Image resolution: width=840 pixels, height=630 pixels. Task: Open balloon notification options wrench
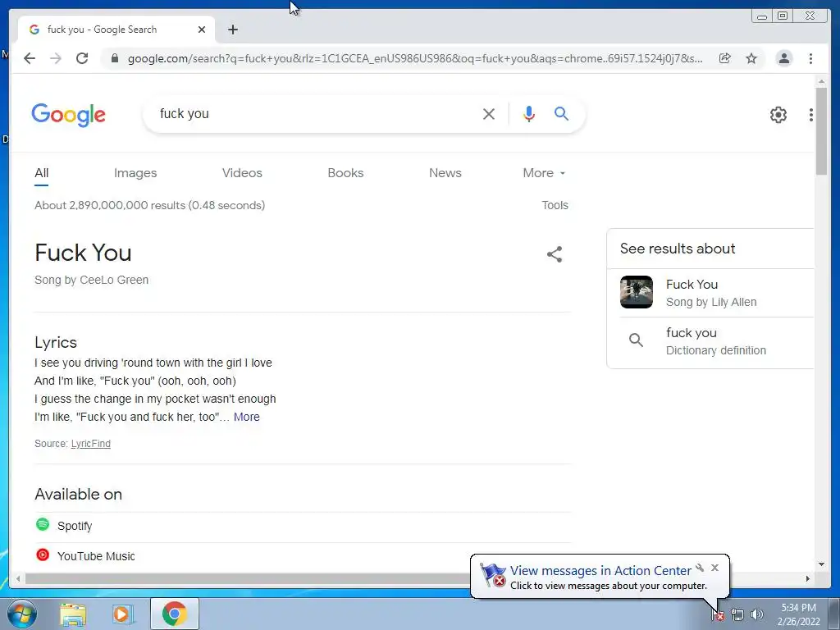[700, 568]
